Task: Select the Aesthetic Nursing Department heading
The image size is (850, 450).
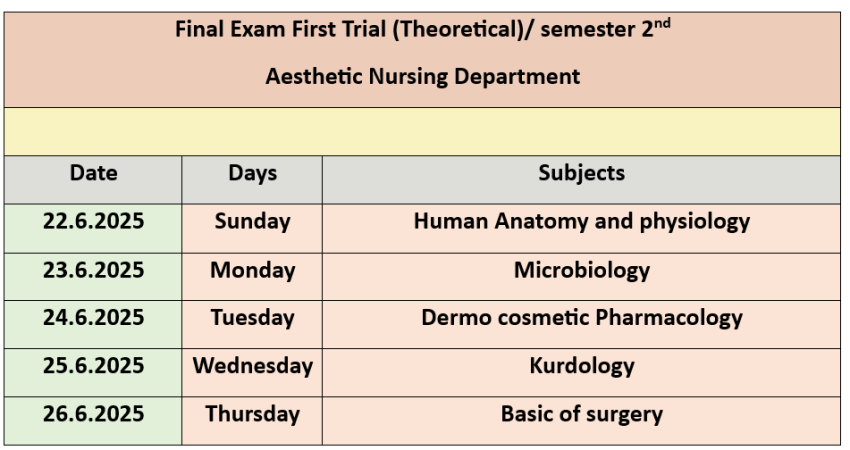Action: 422,76
